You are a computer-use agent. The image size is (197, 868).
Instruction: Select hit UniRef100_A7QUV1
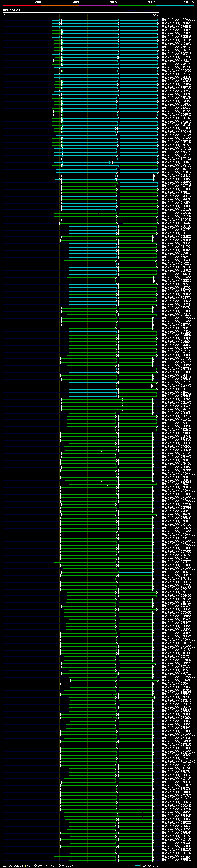pyautogui.click(x=176, y=23)
